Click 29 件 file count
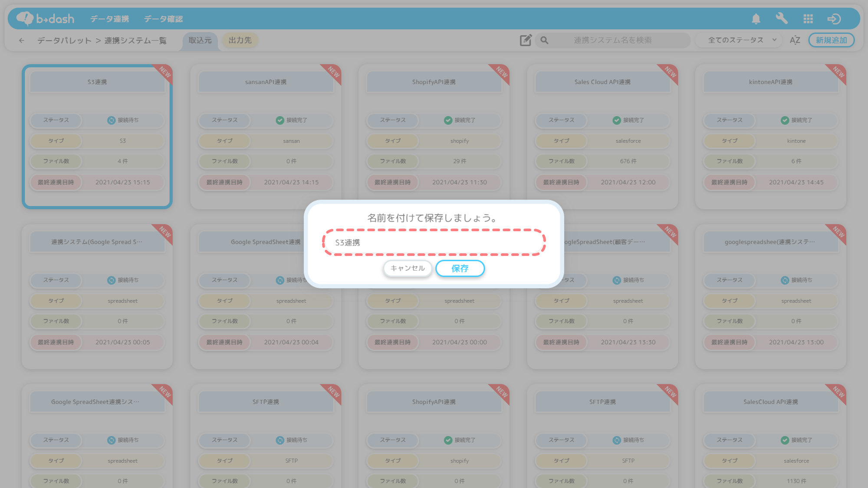This screenshot has height=488, width=868. pos(460,161)
